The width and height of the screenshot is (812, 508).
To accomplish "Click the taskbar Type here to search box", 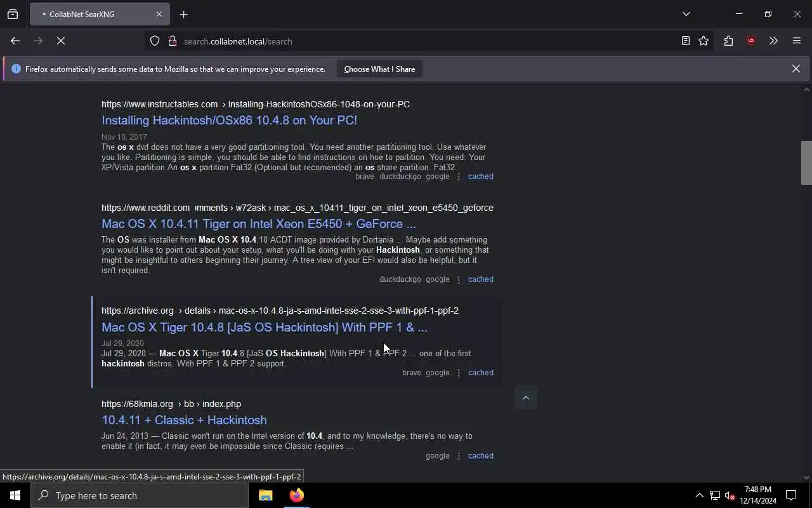I will point(140,495).
